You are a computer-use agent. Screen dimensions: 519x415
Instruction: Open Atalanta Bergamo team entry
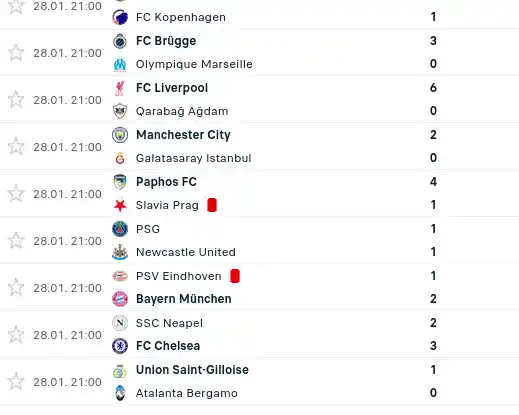click(187, 393)
